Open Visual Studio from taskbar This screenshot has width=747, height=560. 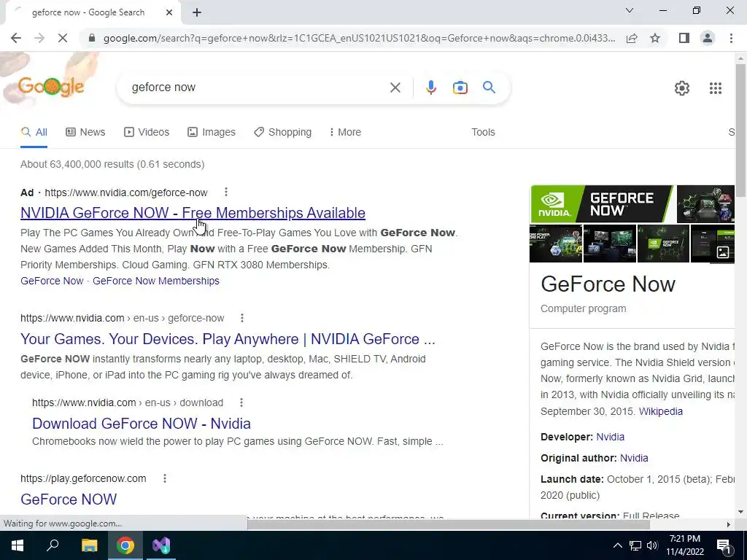(x=161, y=545)
